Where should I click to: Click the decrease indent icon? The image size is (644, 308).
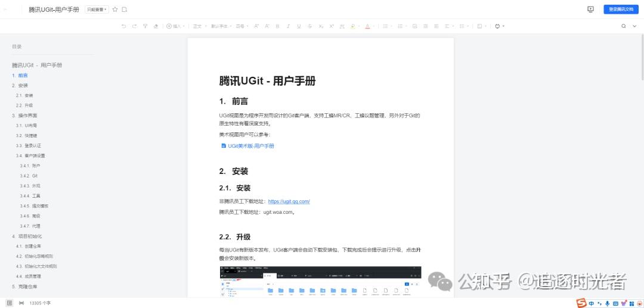click(x=426, y=26)
